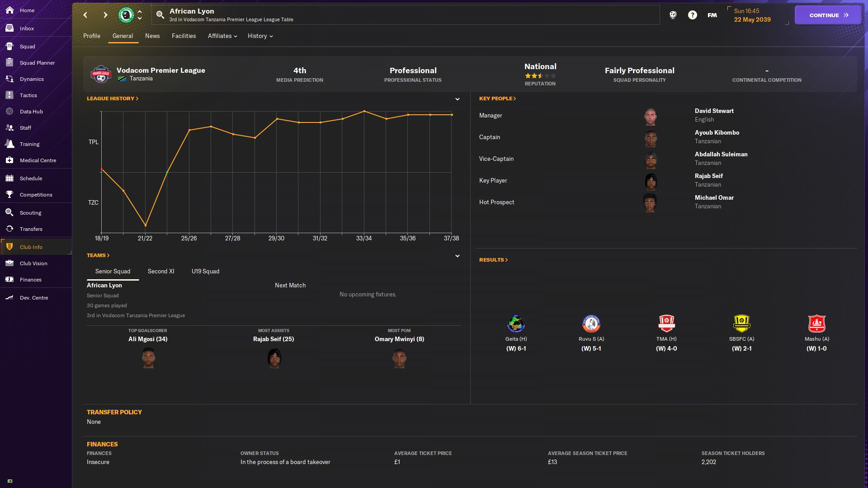This screenshot has width=868, height=488.
Task: Click the back navigation arrow
Action: pyautogui.click(x=85, y=15)
